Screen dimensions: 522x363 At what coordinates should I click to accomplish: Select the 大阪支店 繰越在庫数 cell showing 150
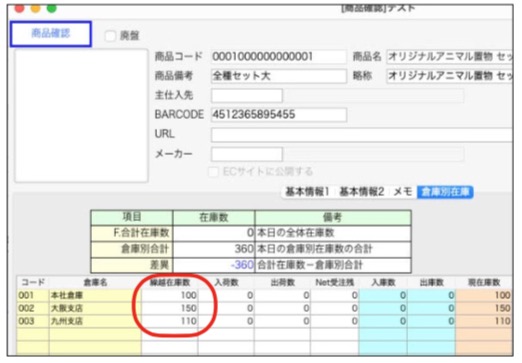click(x=170, y=308)
